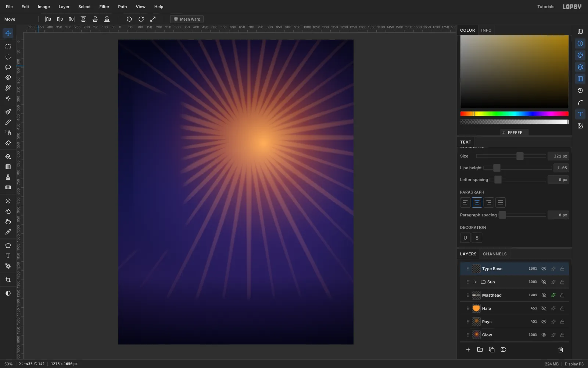Open the Path menu

coord(122,7)
